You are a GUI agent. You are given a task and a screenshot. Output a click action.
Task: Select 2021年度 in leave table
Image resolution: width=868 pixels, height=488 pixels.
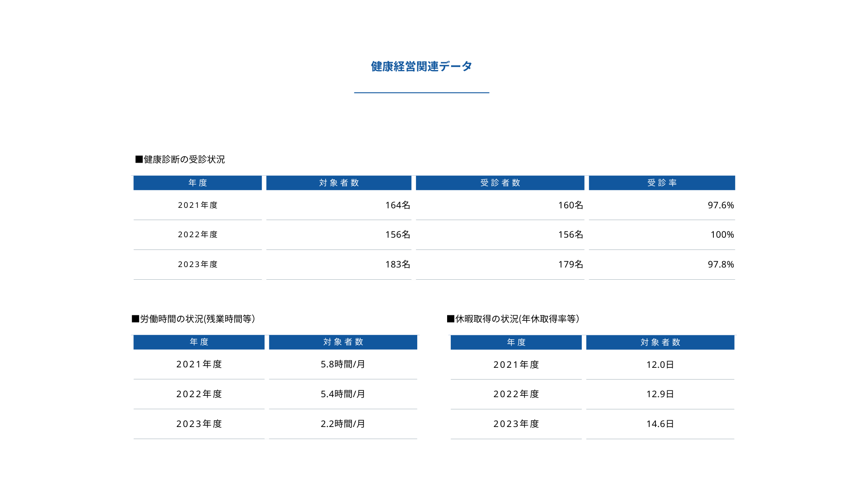point(516,365)
